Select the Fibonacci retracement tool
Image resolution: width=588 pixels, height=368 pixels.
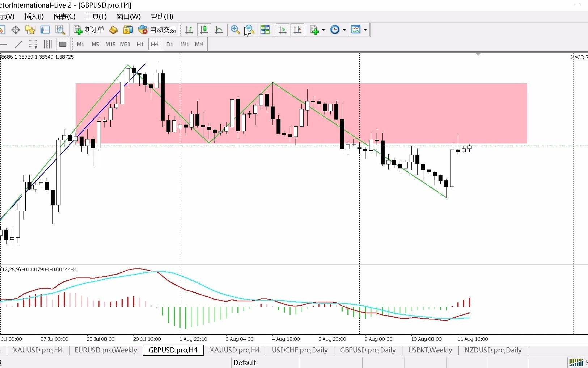(33, 44)
